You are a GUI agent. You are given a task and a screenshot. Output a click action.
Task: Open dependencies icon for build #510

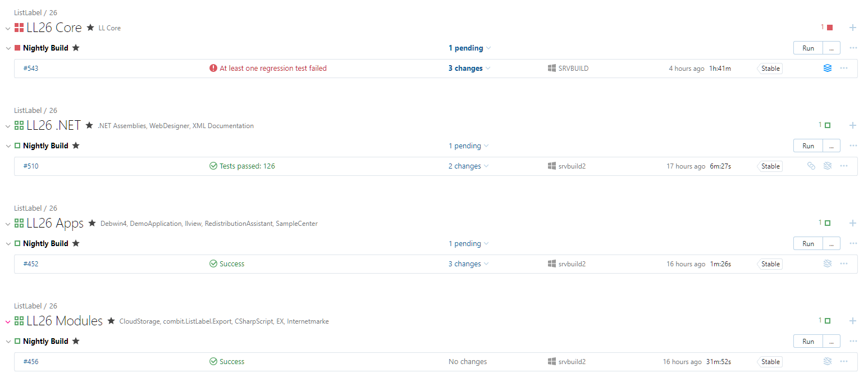pos(827,166)
